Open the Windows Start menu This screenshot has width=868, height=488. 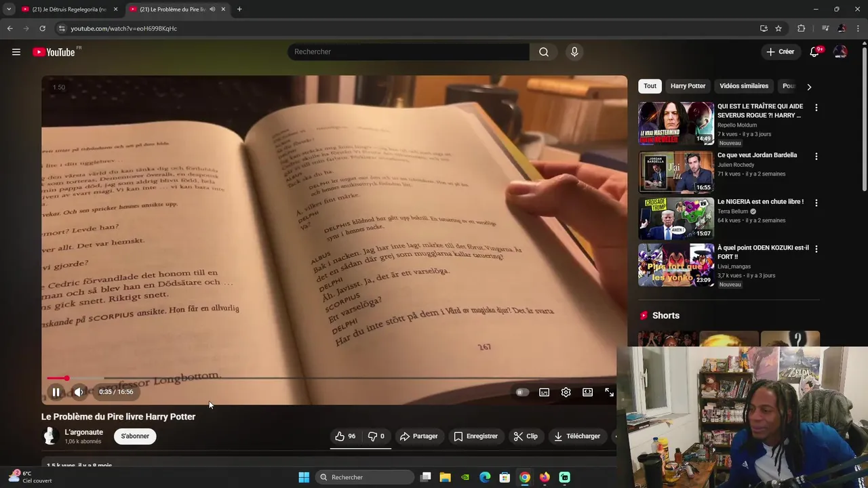(304, 477)
